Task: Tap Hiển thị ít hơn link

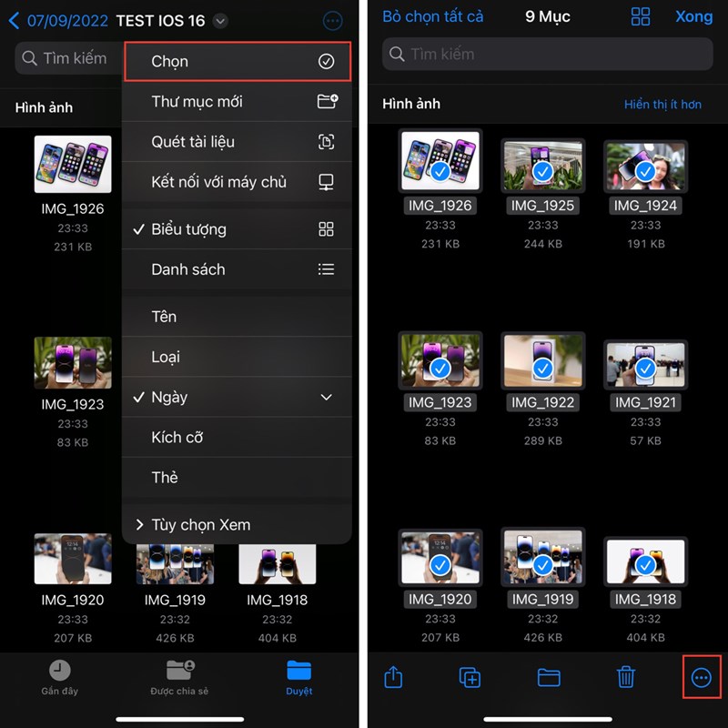Action: (x=662, y=105)
